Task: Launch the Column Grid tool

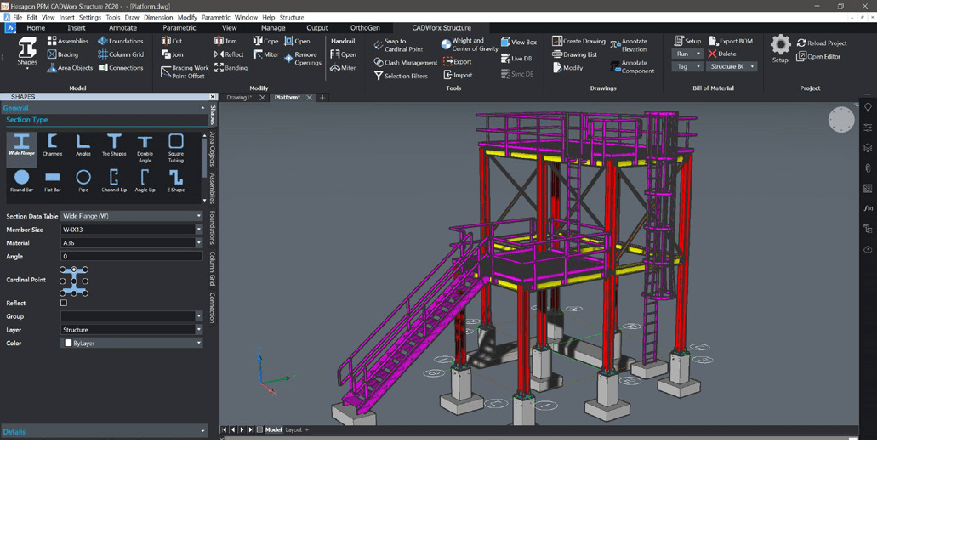Action: [121, 54]
